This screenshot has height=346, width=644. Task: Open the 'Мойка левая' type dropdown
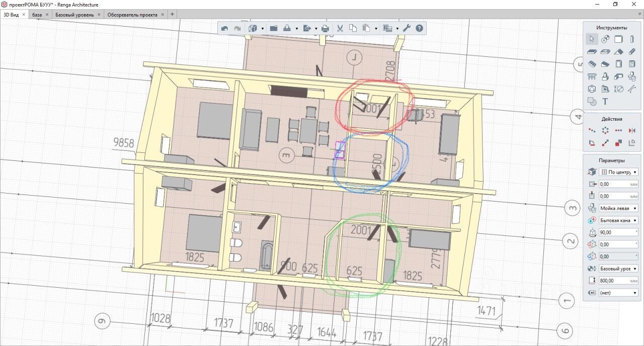619,208
